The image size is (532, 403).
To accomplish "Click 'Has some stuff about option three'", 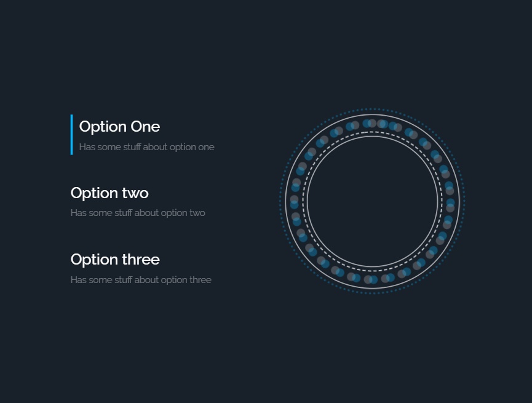I will coord(141,280).
